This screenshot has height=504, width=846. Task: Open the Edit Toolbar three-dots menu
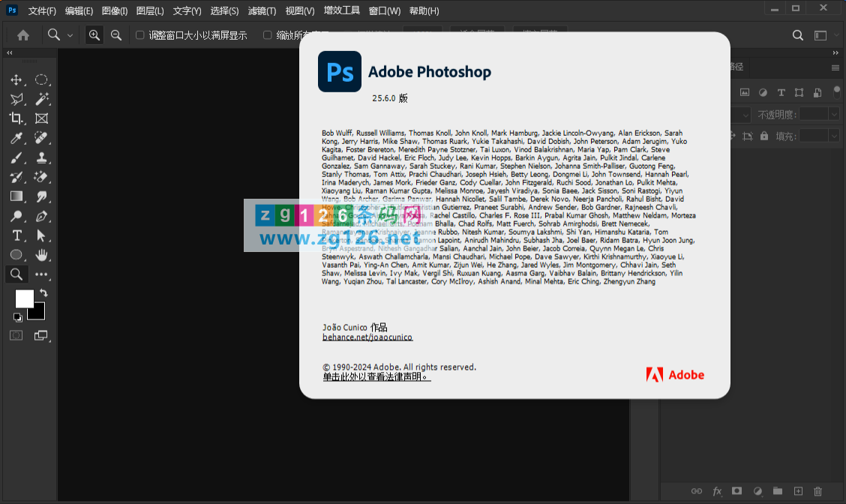click(41, 274)
